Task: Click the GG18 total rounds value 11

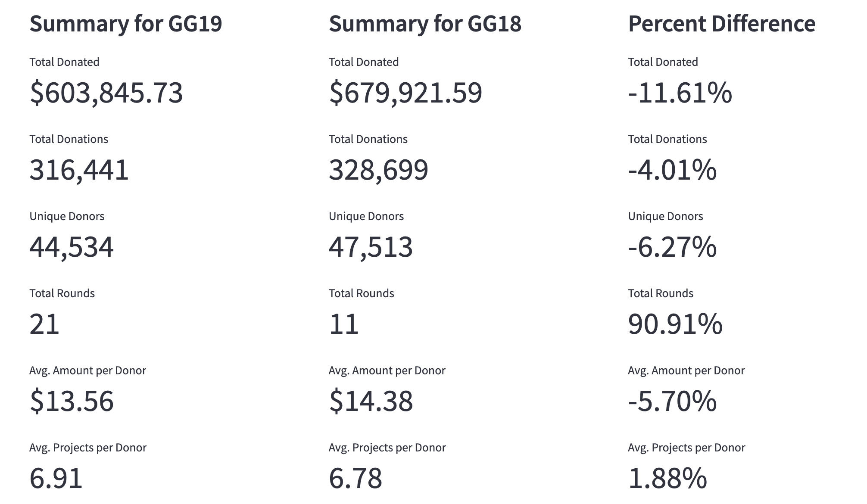Action: (344, 324)
